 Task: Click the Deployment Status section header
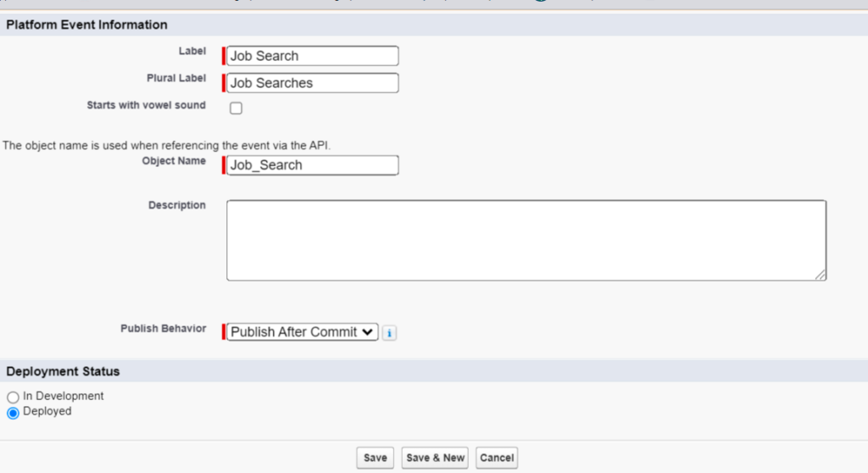point(64,371)
